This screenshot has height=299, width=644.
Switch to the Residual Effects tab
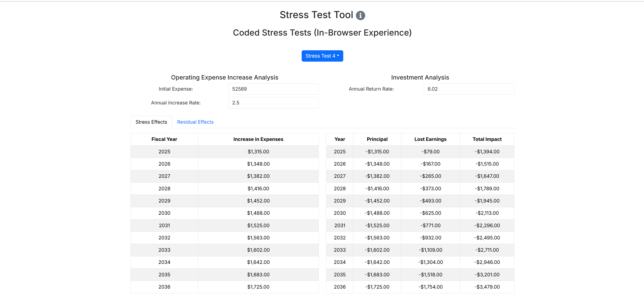195,122
